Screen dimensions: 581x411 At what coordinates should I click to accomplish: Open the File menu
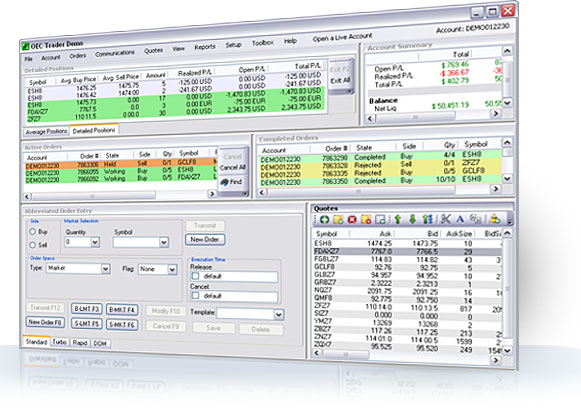[29, 59]
